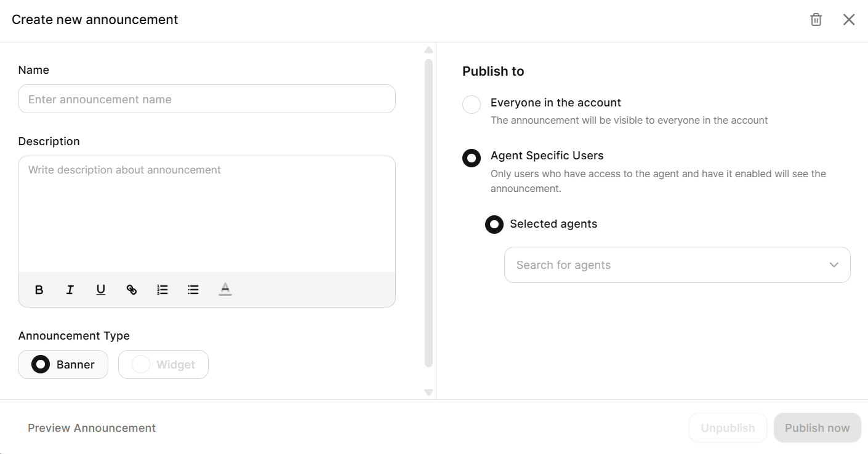Open the text color picker icon
This screenshot has width=868, height=454.
[225, 290]
